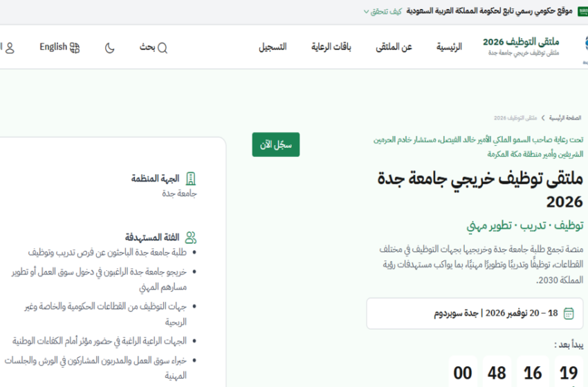The height and width of the screenshot is (387, 588).
Task: Click bullet الجهات الراعية الراغبة في حضور
Action: (x=100, y=341)
